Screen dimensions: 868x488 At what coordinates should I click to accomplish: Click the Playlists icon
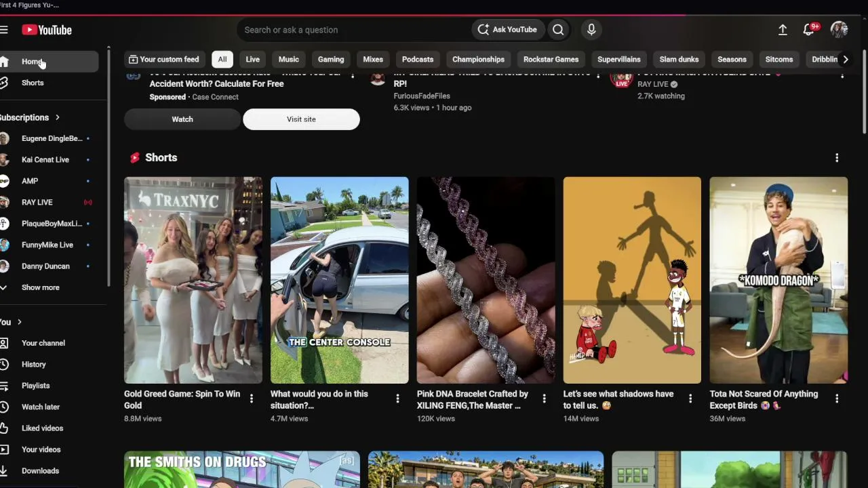[4, 386]
